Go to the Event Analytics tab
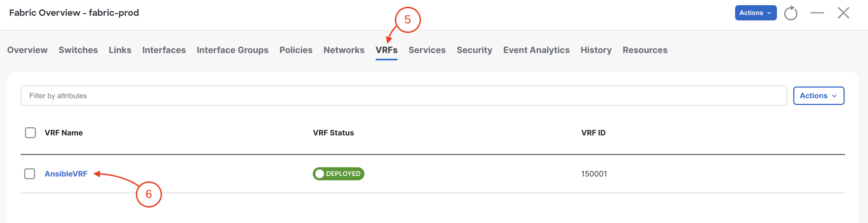This screenshot has height=223, width=868. tap(536, 50)
